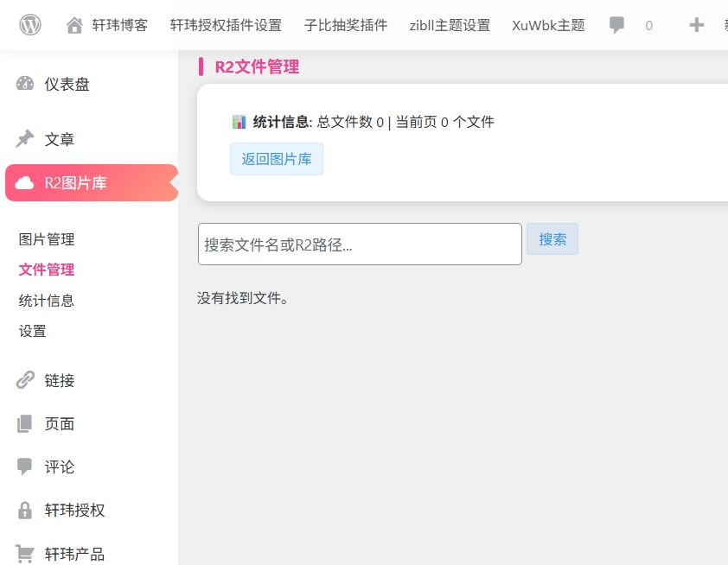Click the pushpin icon for 文章
The image size is (728, 565).
pos(25,139)
